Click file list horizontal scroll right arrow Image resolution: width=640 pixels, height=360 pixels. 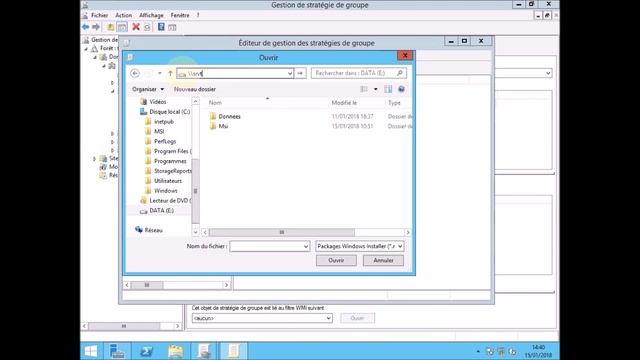408,232
